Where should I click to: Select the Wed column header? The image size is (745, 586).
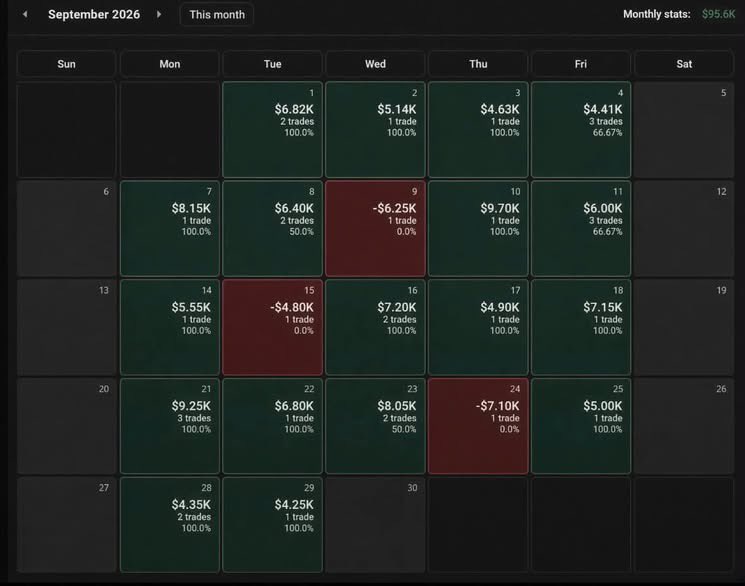coord(375,64)
